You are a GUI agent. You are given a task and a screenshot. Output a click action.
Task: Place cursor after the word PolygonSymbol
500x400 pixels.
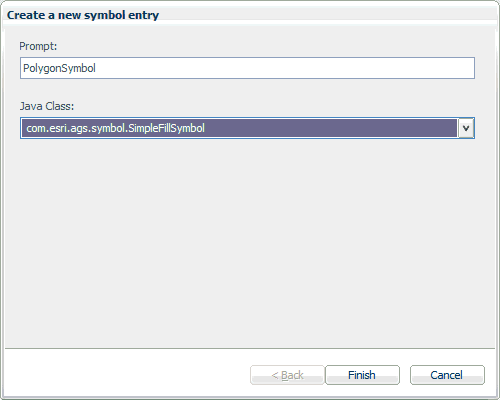pos(97,68)
